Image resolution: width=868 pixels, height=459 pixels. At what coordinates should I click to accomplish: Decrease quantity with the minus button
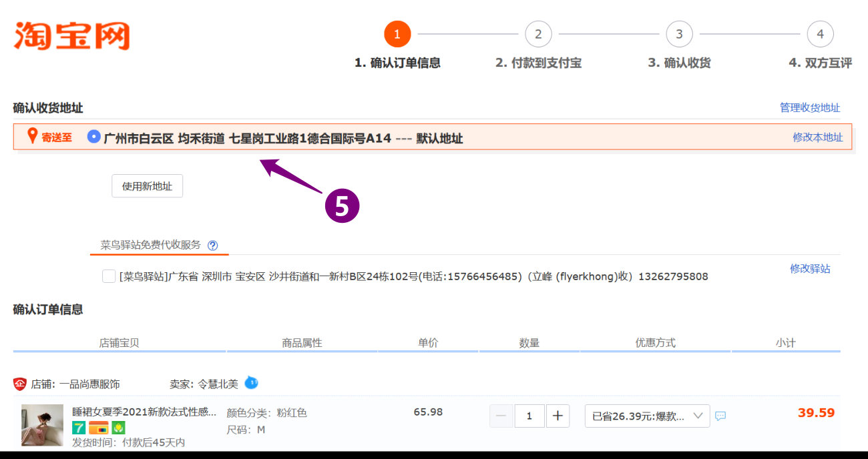(x=501, y=416)
